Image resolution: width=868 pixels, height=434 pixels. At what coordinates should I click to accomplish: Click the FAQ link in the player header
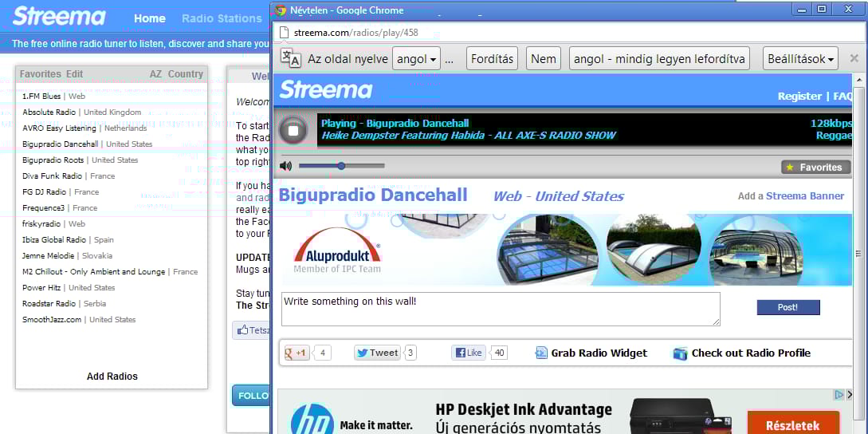coord(842,96)
